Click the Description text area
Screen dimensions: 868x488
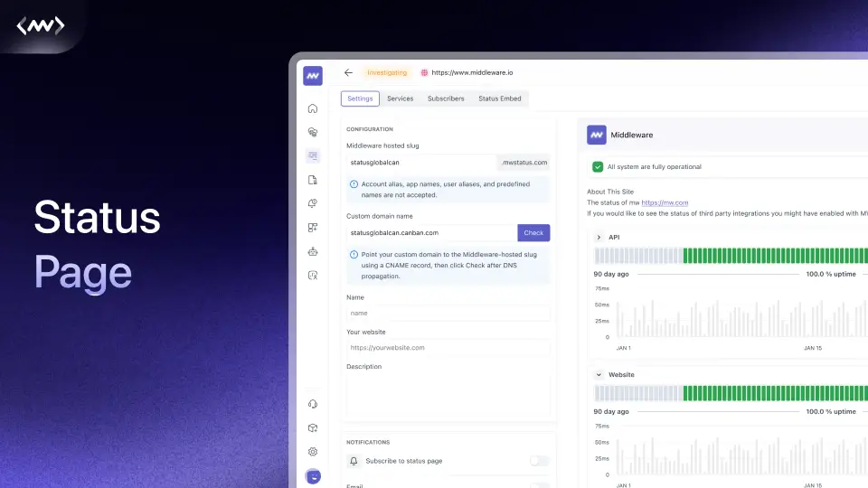[x=448, y=396]
